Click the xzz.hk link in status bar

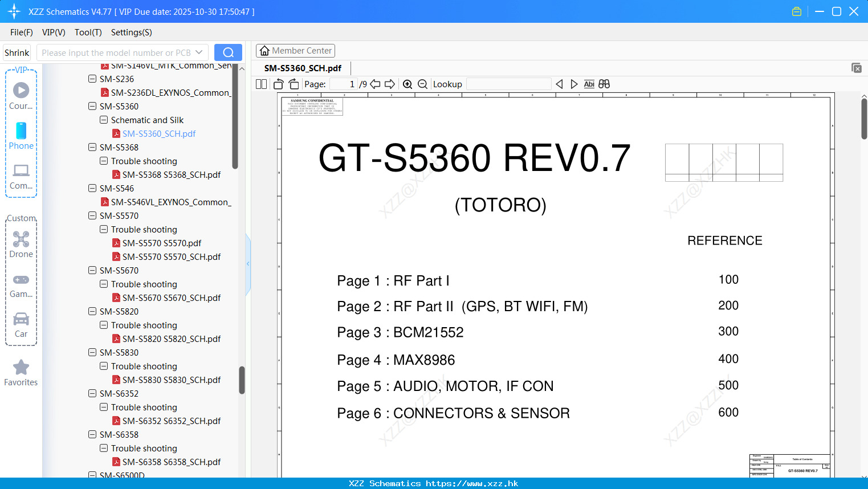coord(472,483)
